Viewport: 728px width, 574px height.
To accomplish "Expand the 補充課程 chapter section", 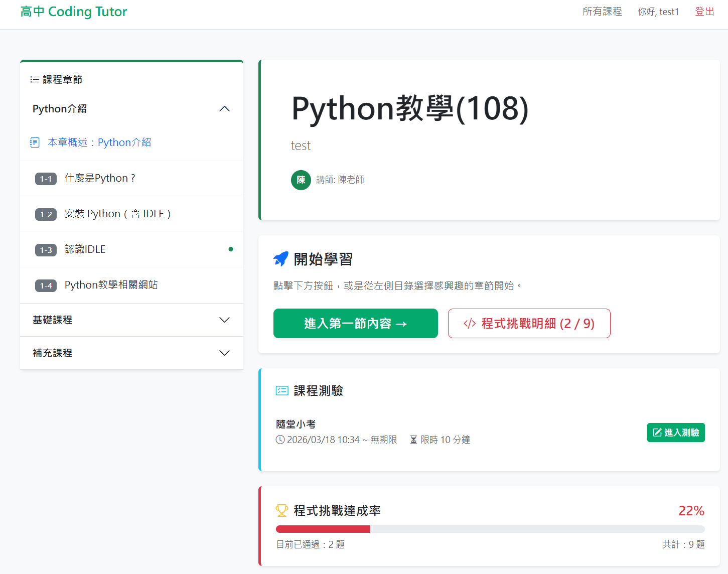I will (x=224, y=353).
